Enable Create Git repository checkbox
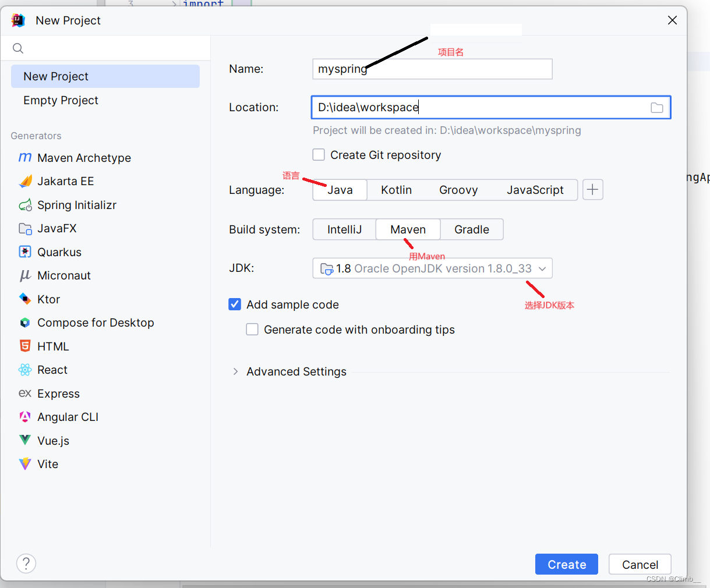The height and width of the screenshot is (588, 710). point(319,155)
